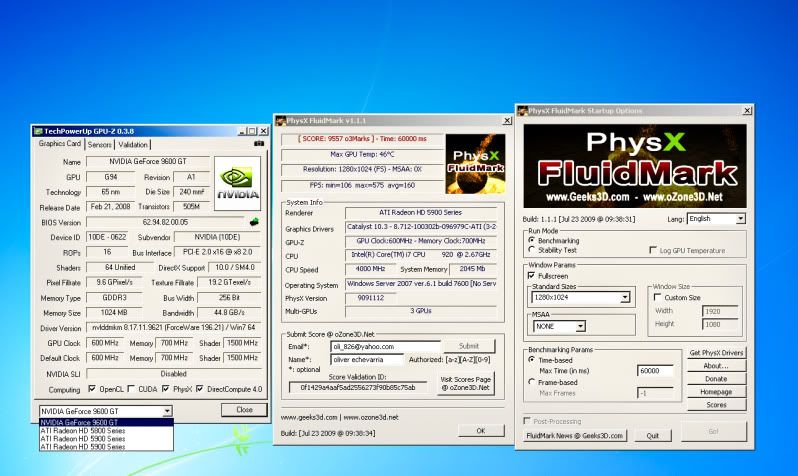Click PhysX FluidMark v1.1.1 title bar icon
This screenshot has height=476, width=798.
[x=280, y=121]
